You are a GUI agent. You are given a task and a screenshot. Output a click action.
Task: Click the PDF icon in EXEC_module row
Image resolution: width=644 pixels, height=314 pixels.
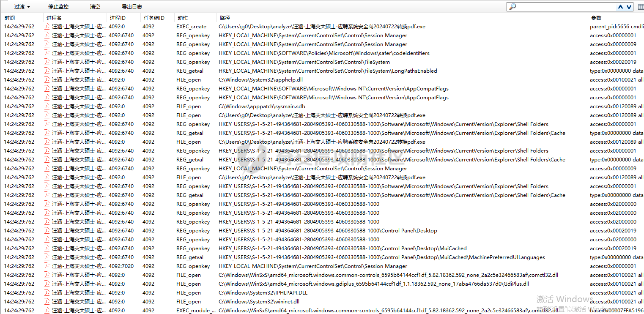tap(47, 310)
